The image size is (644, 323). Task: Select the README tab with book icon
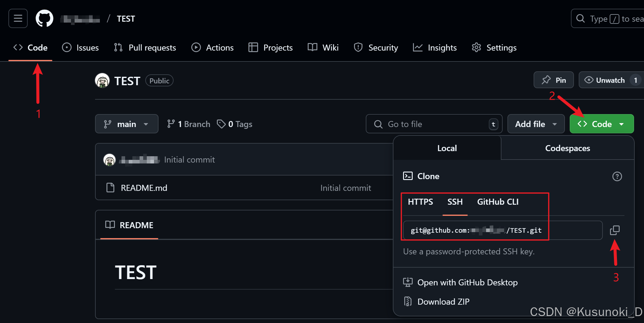pos(129,225)
